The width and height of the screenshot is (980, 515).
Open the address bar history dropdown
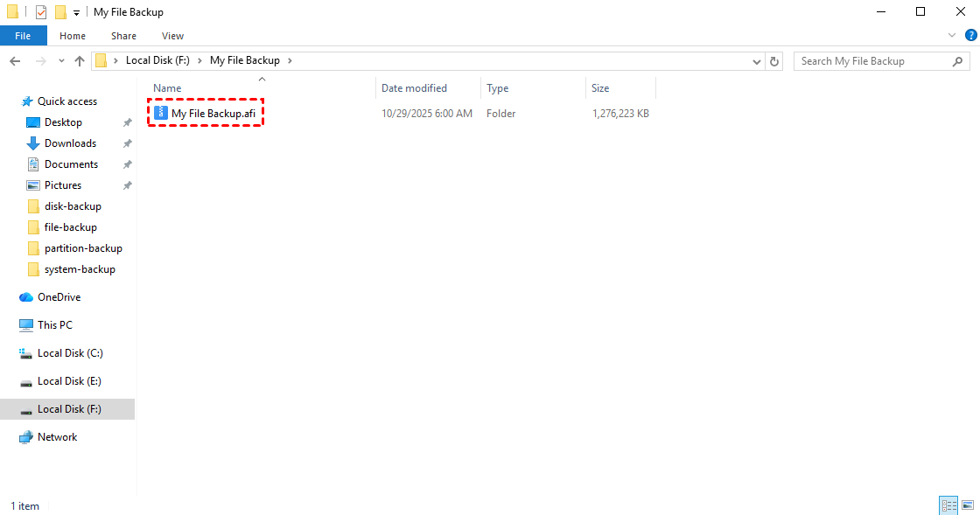pyautogui.click(x=758, y=61)
